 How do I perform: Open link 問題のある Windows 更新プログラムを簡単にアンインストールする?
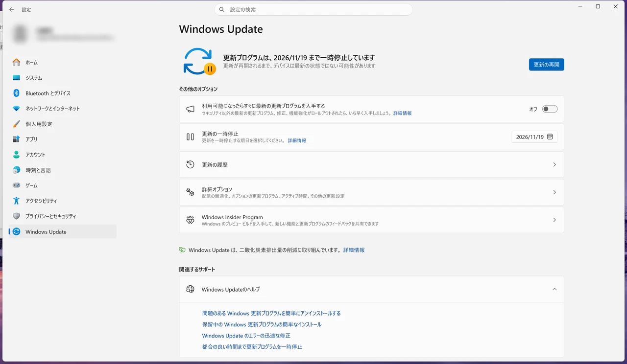tap(271, 313)
